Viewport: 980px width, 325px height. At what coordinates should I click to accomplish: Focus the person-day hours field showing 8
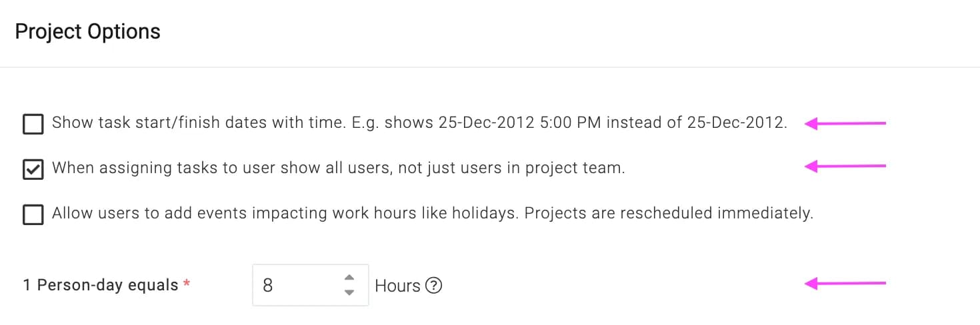311,285
